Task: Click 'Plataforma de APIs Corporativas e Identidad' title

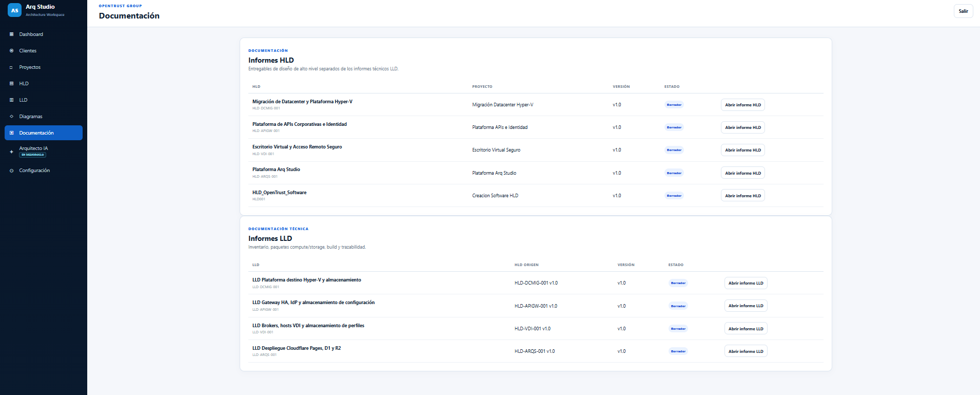Action: coord(300,124)
